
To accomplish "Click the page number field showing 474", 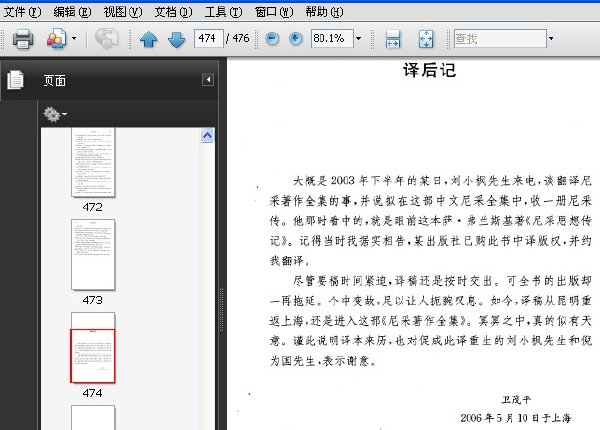I will 209,38.
